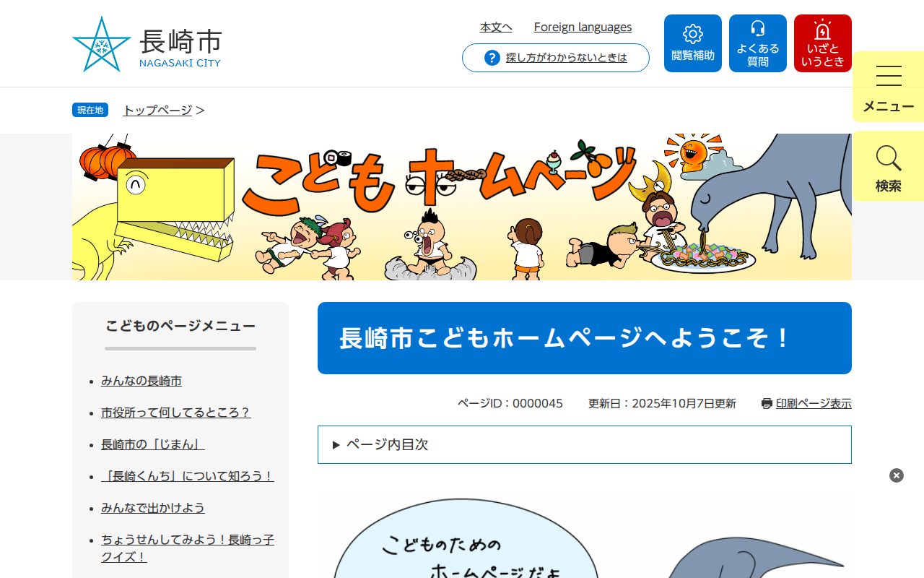Open みんなの長崎市 menu item
This screenshot has height=578, width=924.
point(141,381)
